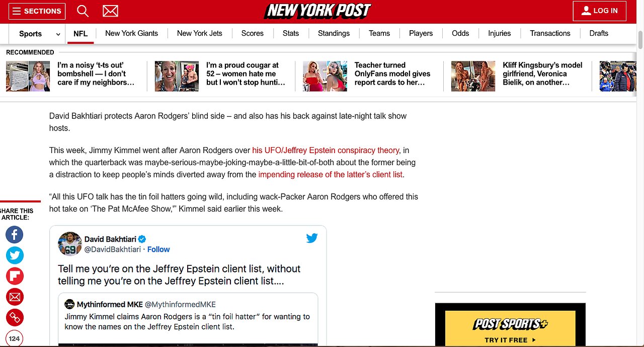Open the Mythinformed MKE quoted tweet text
This screenshot has width=644, height=347.
187,322
